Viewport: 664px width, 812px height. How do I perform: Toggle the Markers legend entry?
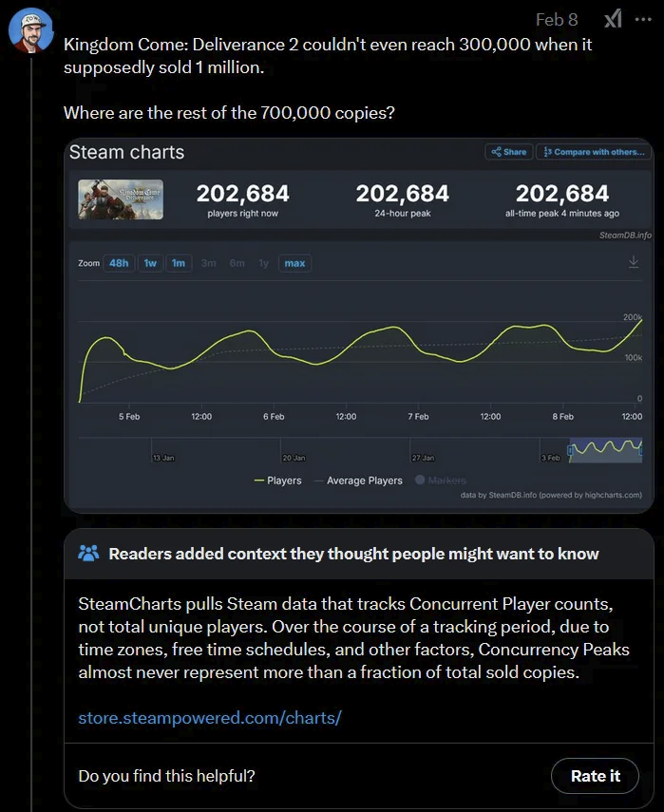coord(441,481)
